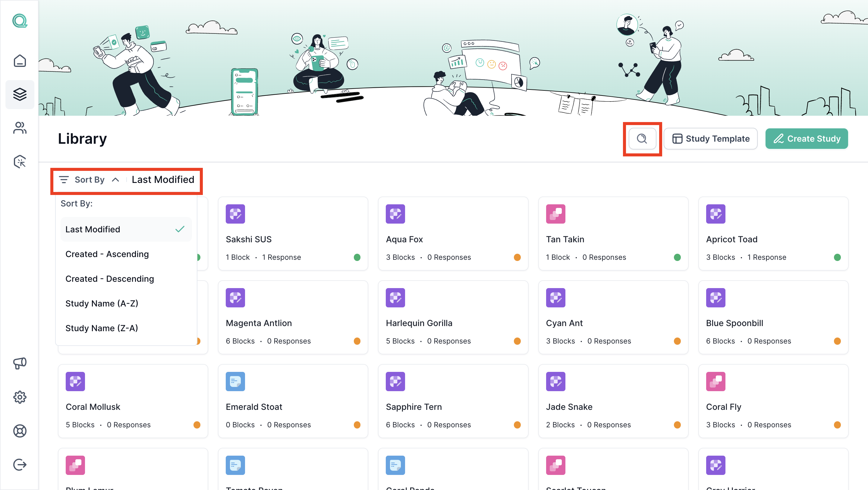Click the Tan Takin pink study icon
The height and width of the screenshot is (490, 868).
point(555,214)
